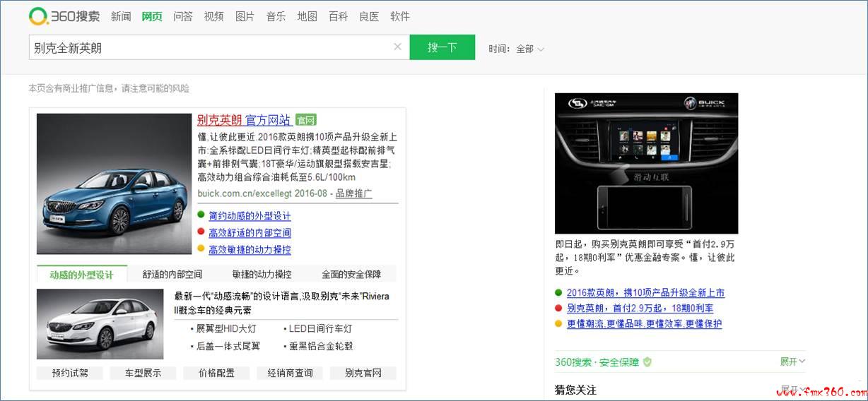This screenshot has width=868, height=401.
Task: Select the 舒适的内部空间 tab
Action: [172, 274]
